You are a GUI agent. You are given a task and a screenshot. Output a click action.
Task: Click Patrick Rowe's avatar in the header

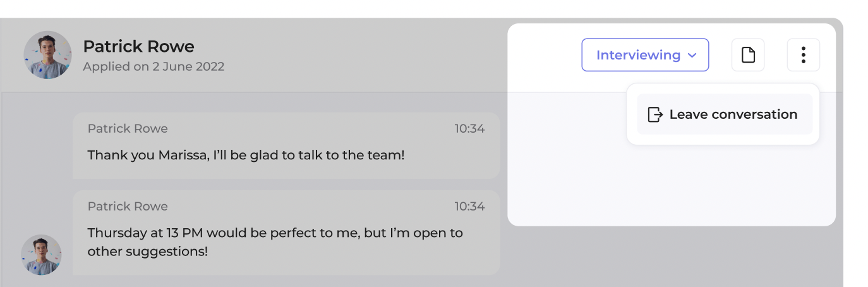pos(47,55)
